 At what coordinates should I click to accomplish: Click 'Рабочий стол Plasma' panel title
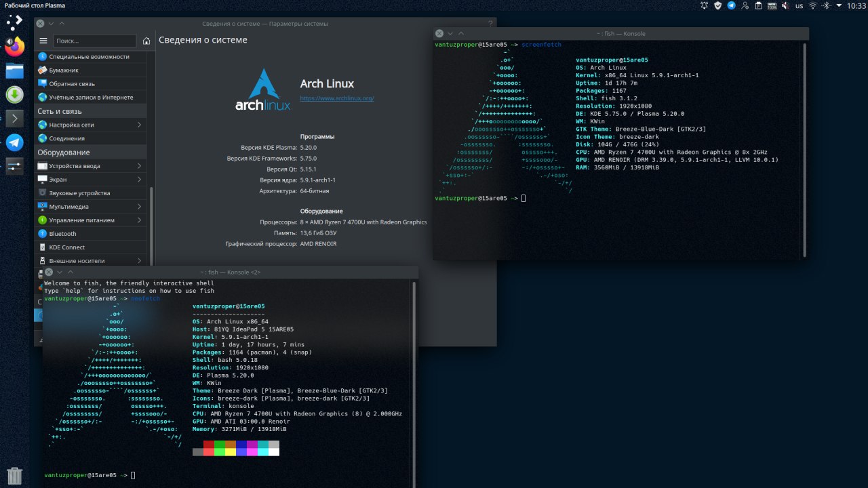click(35, 5)
